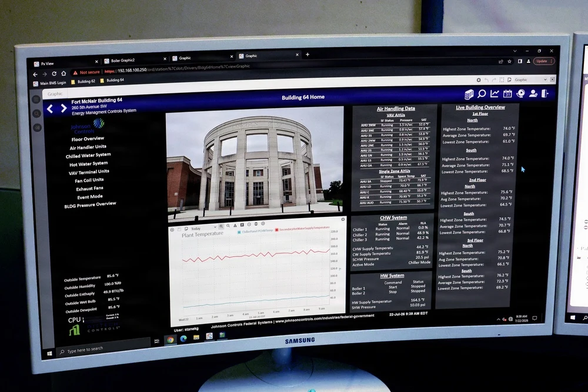Click the door logout icon in header
The width and height of the screenshot is (588, 392).
545,93
